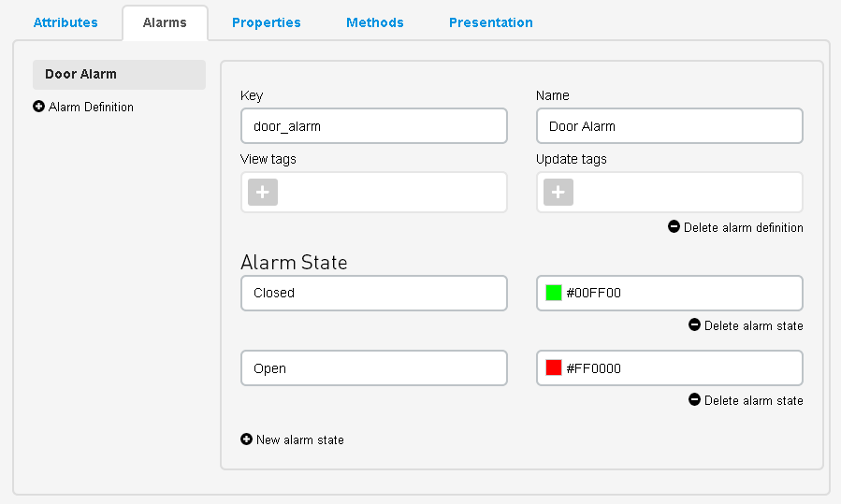Click plus icon beside New alarm state
The image size is (841, 504).
point(246,439)
